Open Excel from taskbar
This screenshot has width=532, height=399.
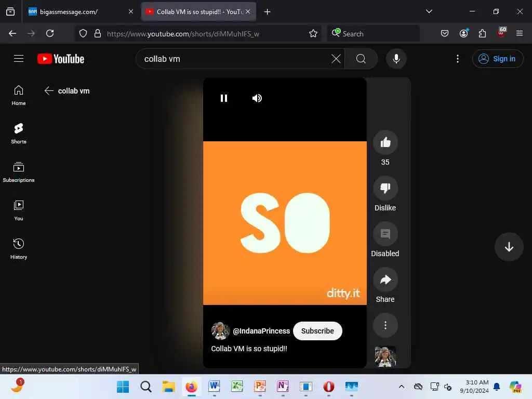237,387
